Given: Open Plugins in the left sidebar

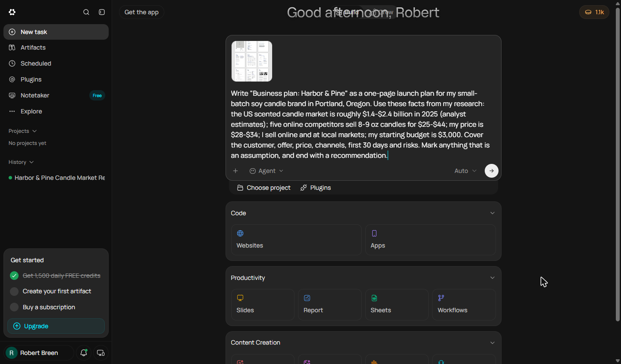Looking at the screenshot, I should (56, 79).
